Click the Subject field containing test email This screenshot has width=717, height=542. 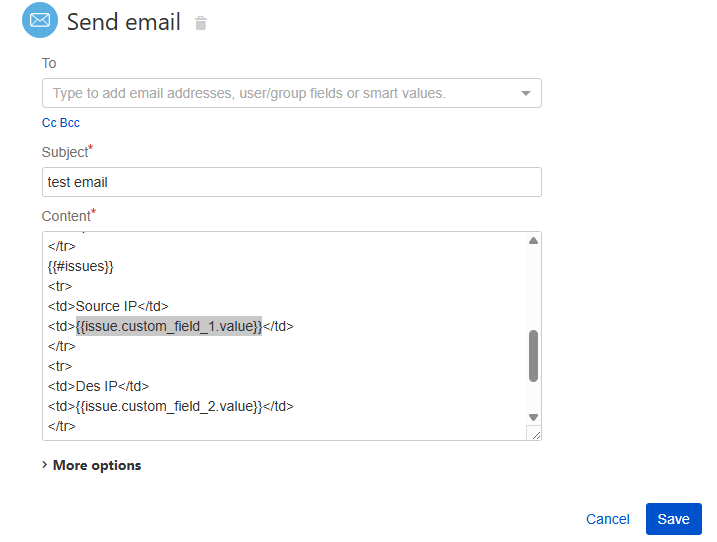click(x=292, y=182)
